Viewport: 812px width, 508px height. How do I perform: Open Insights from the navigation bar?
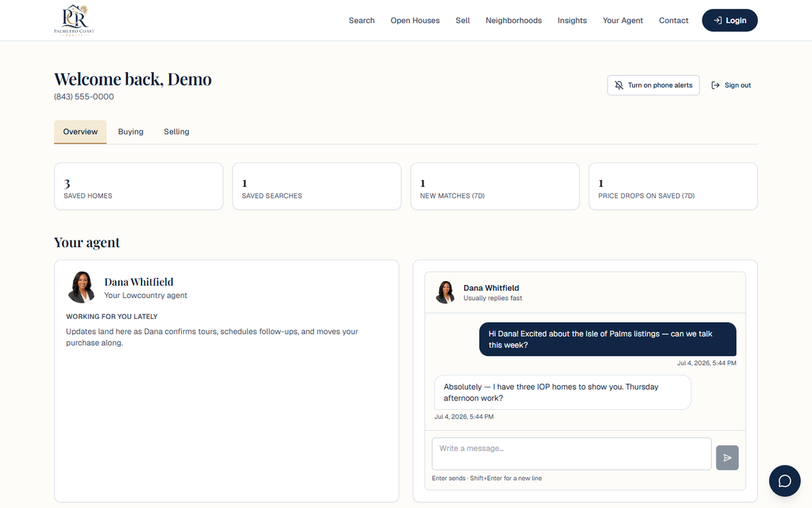coord(572,20)
